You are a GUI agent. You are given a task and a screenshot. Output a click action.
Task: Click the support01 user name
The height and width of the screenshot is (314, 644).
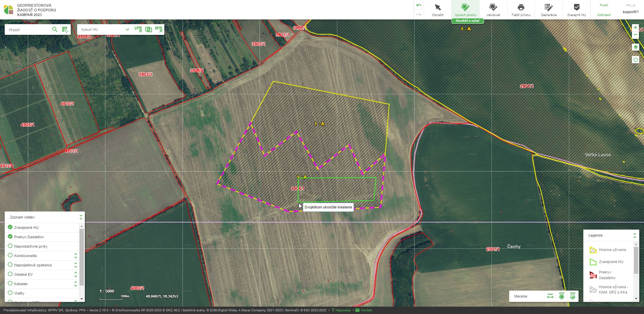(631, 12)
